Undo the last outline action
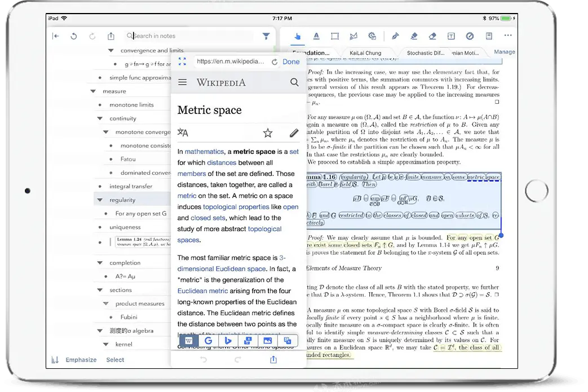Viewport: 588px width, 392px height. coord(74,36)
